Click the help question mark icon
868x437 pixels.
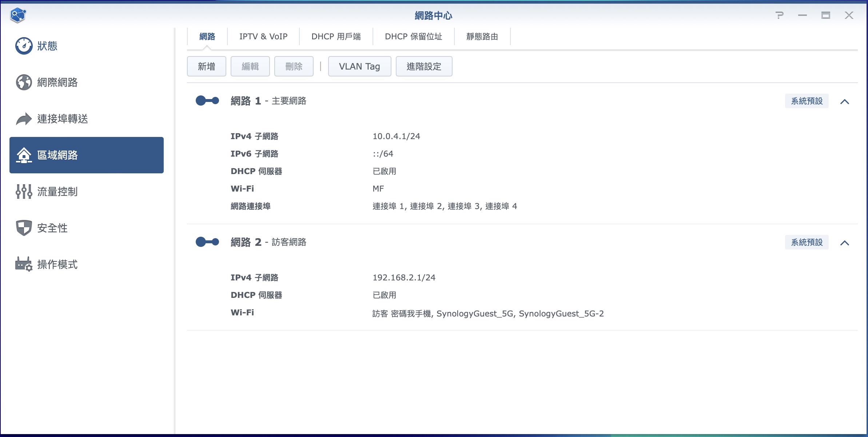(779, 15)
